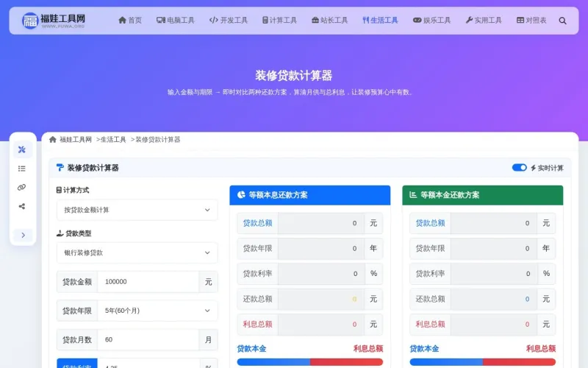Click 贷款总额 value in 等额本息 panel

point(321,223)
